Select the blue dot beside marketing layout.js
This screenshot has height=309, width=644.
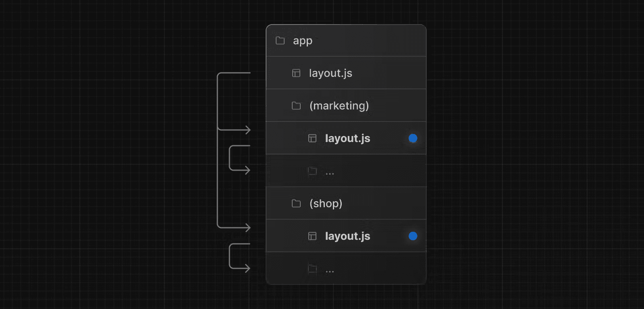click(x=413, y=138)
